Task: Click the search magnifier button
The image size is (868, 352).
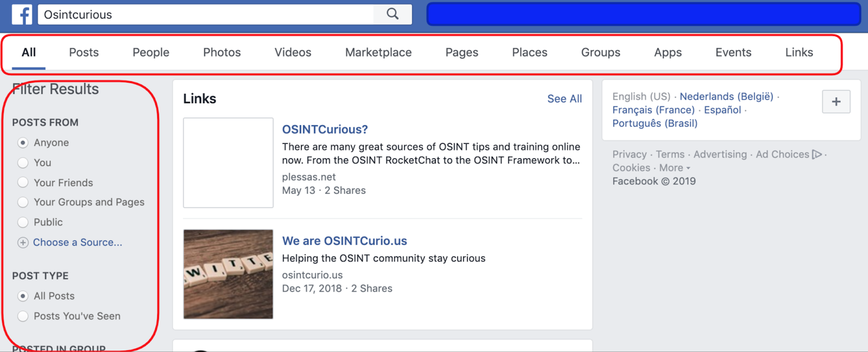Action: point(393,15)
